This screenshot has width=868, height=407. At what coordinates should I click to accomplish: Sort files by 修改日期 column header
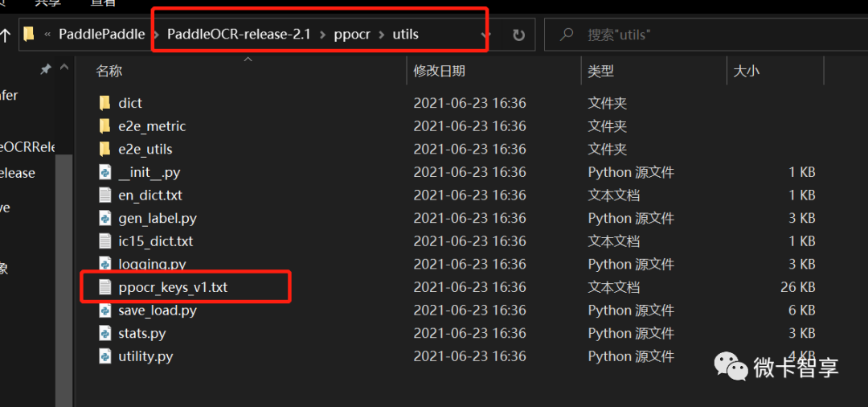coord(440,71)
